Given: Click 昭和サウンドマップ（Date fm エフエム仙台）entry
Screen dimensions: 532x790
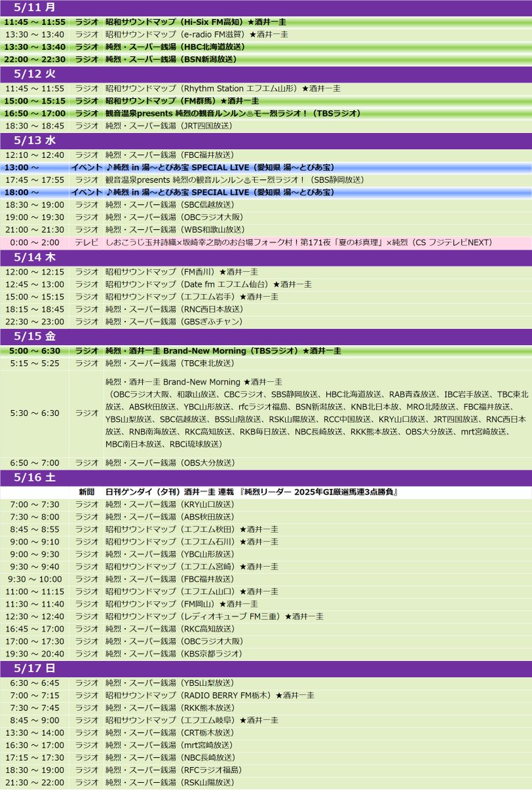Looking at the screenshot, I should click(208, 284).
